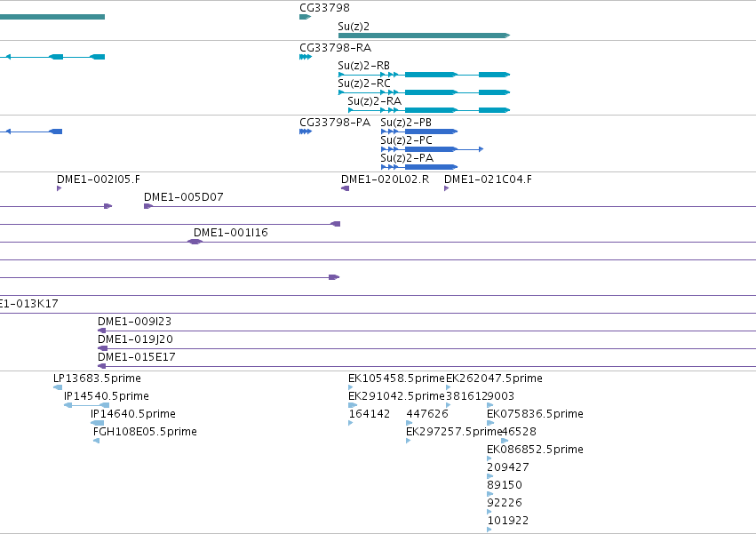Click the CG33798 gene arrow glyph
The height and width of the screenshot is (534, 756).
306,17
